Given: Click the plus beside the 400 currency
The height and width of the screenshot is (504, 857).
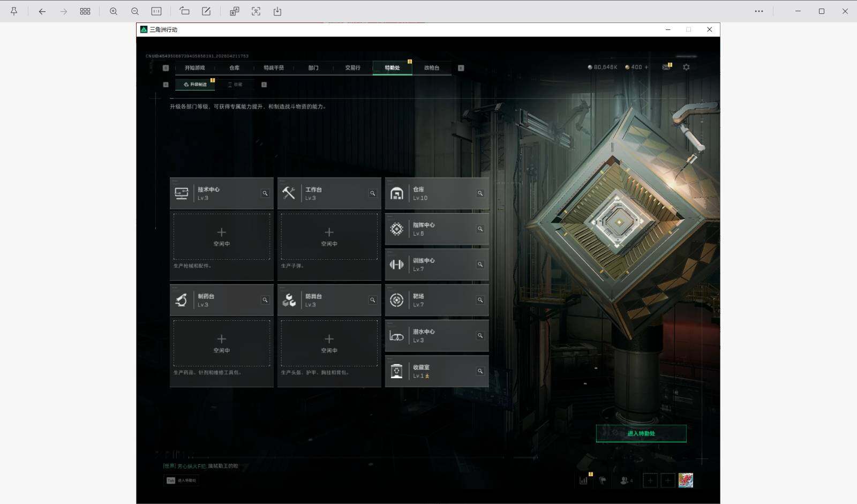Looking at the screenshot, I should point(646,67).
